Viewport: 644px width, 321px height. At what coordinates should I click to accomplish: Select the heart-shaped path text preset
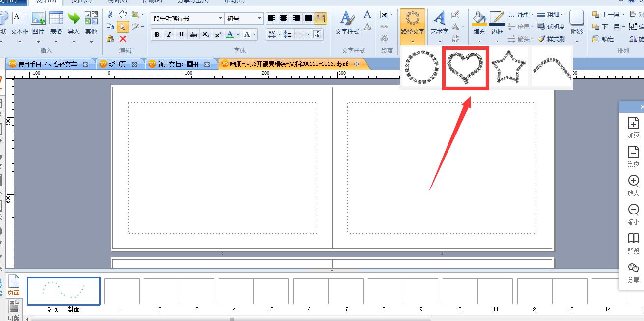(466, 68)
